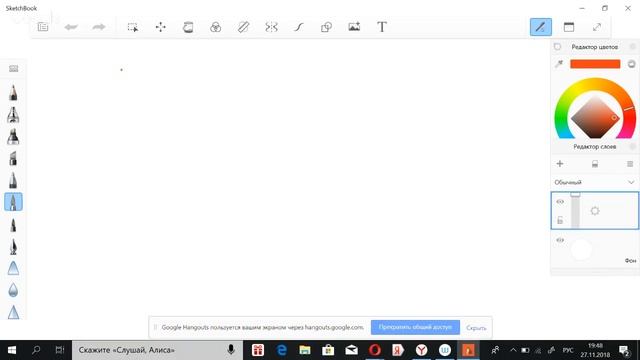The height and width of the screenshot is (360, 640).
Task: Open the brush library above the pencil
Action: 13,69
